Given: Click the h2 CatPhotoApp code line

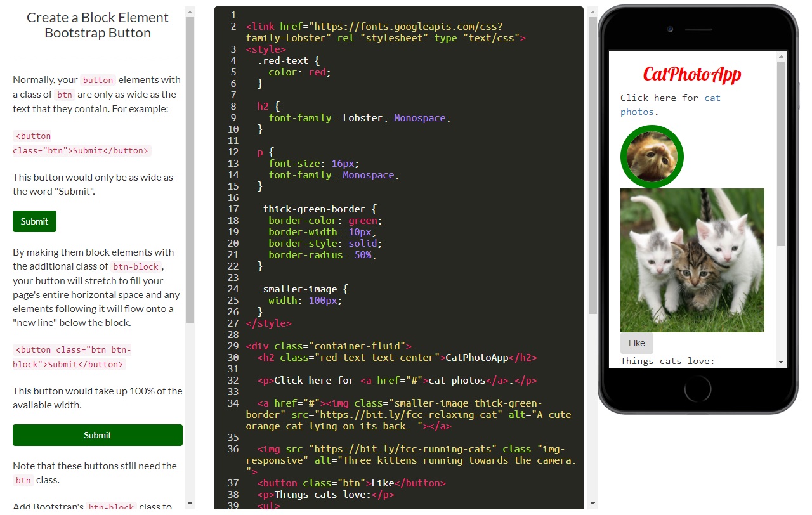Looking at the screenshot, I should [397, 358].
